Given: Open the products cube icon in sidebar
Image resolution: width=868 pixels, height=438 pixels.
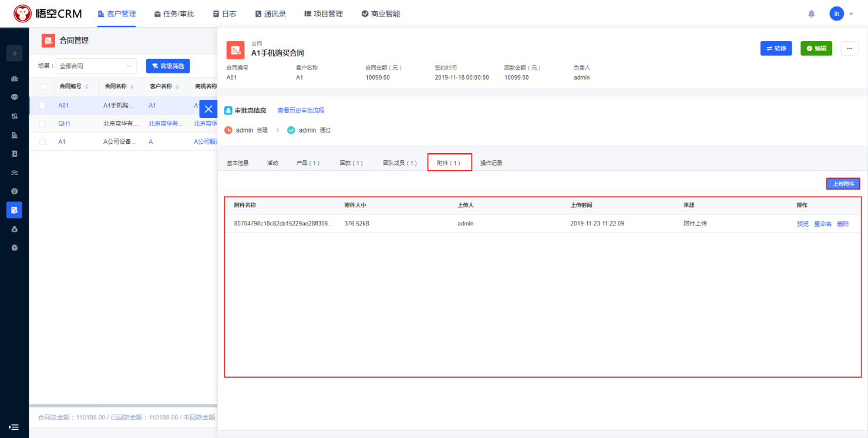Looking at the screenshot, I should point(15,248).
